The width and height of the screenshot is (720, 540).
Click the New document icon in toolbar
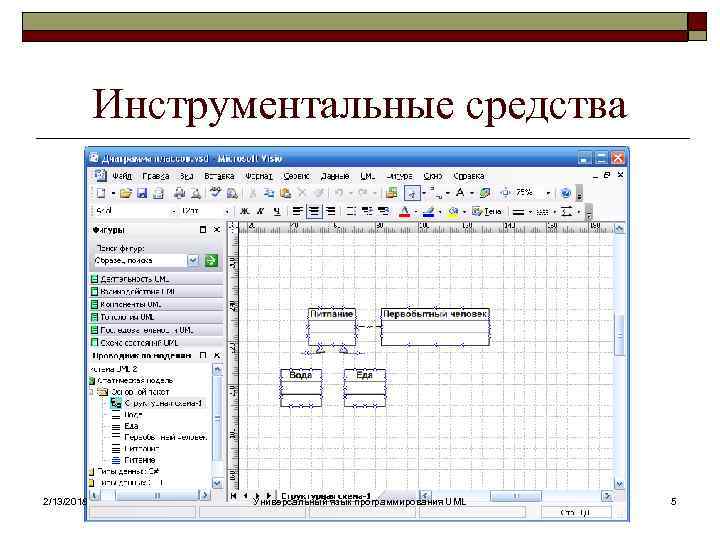(101, 193)
